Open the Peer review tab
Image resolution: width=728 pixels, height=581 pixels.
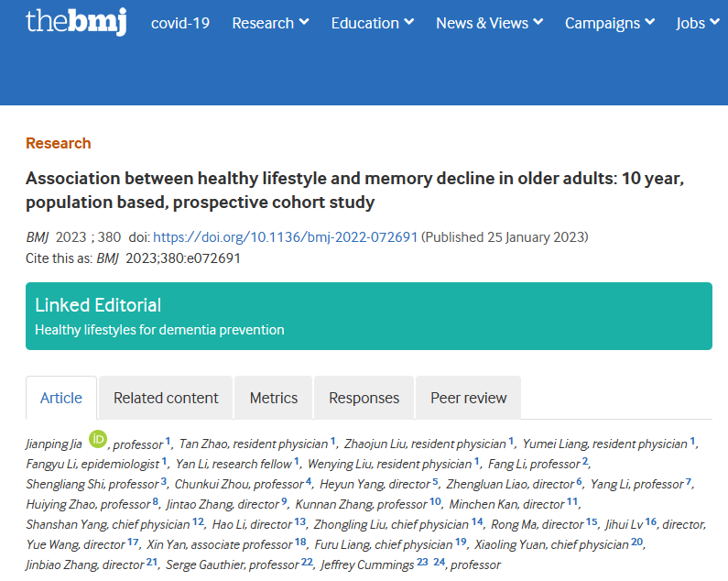468,398
